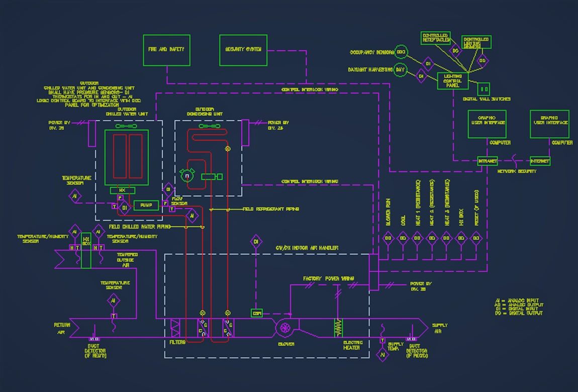This screenshot has height=392, width=578.
Task: Click the Daylight Harvesting circle symbol
Action: 400,70
